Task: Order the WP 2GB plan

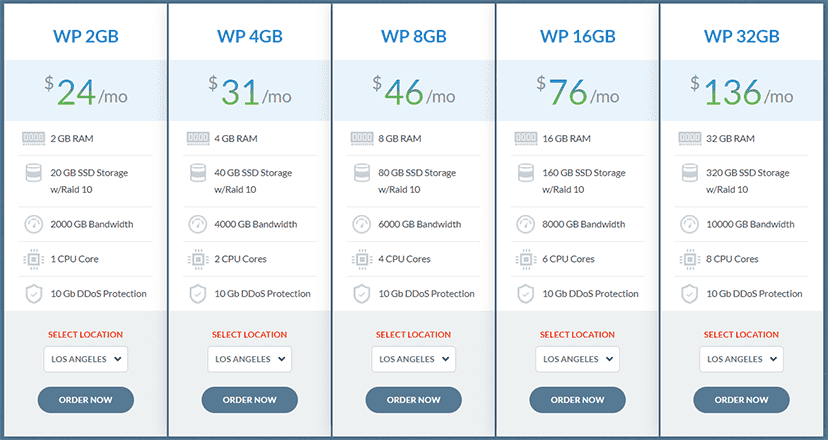Action: tap(86, 400)
